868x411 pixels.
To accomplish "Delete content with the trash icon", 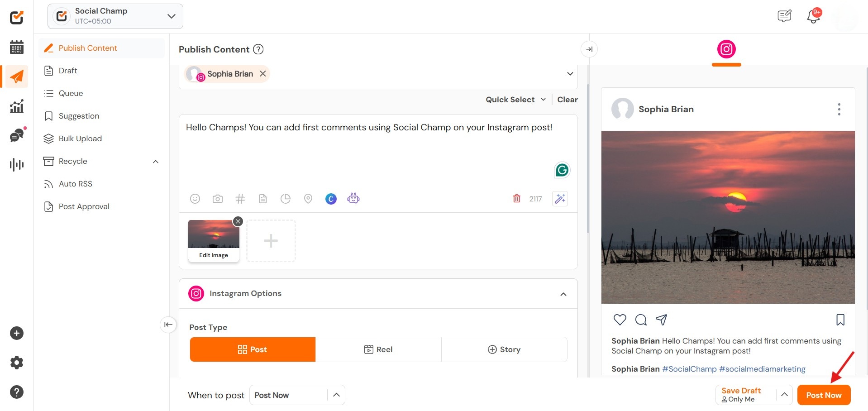I will pos(516,199).
